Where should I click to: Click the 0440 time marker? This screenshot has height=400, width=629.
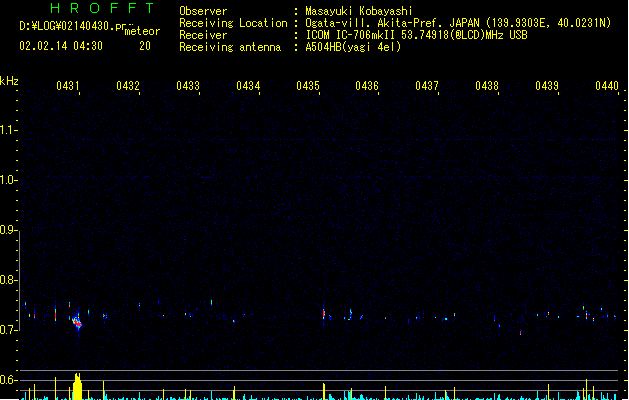click(607, 86)
